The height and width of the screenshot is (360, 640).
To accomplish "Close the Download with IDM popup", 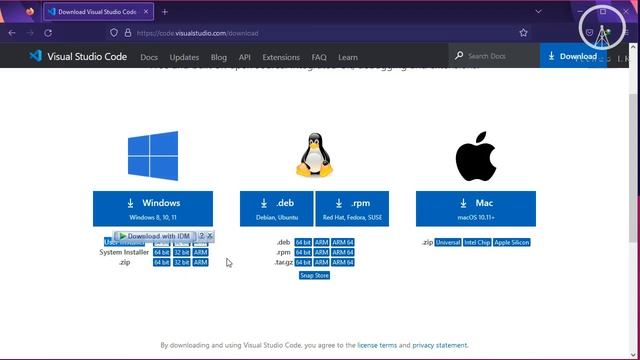I will [x=210, y=236].
